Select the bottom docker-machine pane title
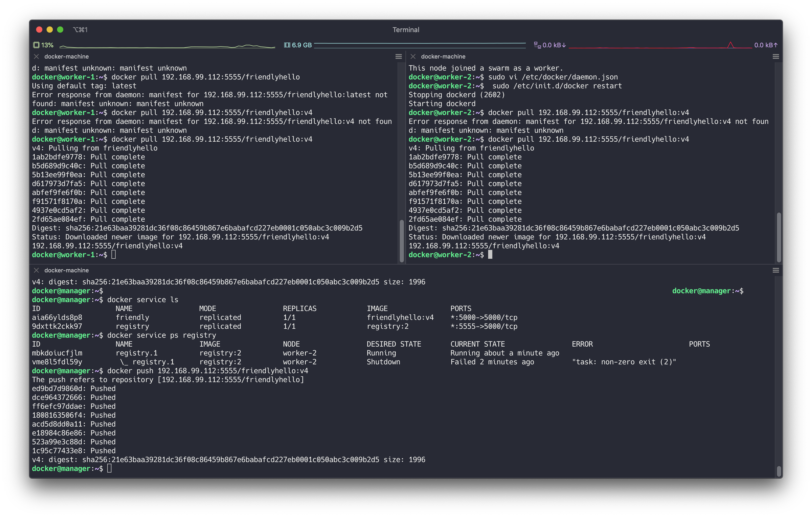This screenshot has height=517, width=812. coord(66,270)
